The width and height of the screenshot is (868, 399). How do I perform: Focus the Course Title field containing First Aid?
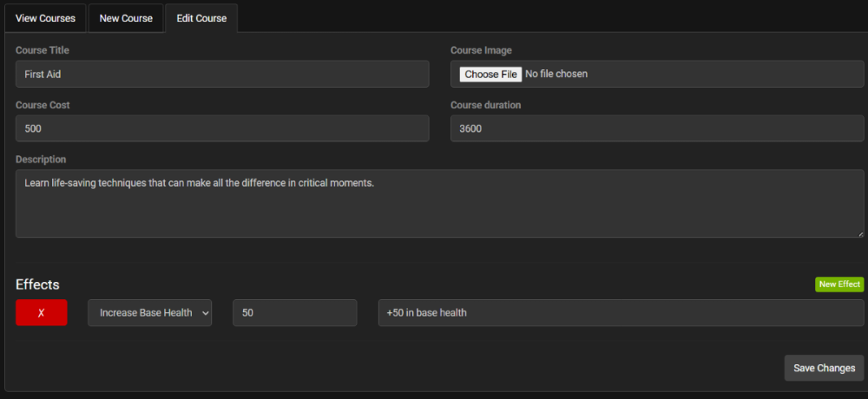222,75
